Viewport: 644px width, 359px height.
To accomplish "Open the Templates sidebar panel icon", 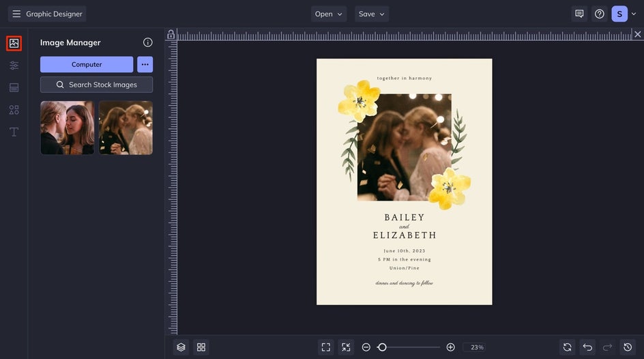I will [14, 87].
